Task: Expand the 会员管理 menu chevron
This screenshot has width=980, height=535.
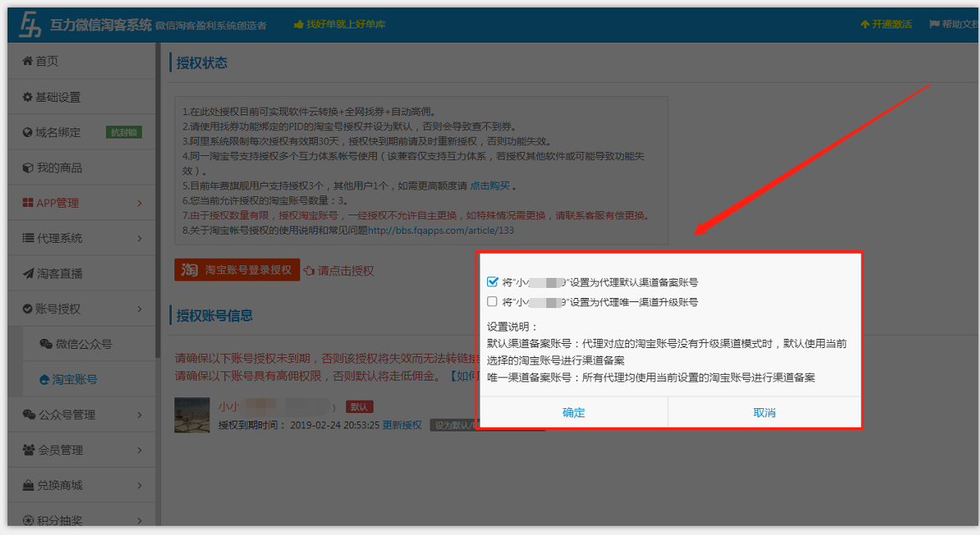Action: click(139, 450)
